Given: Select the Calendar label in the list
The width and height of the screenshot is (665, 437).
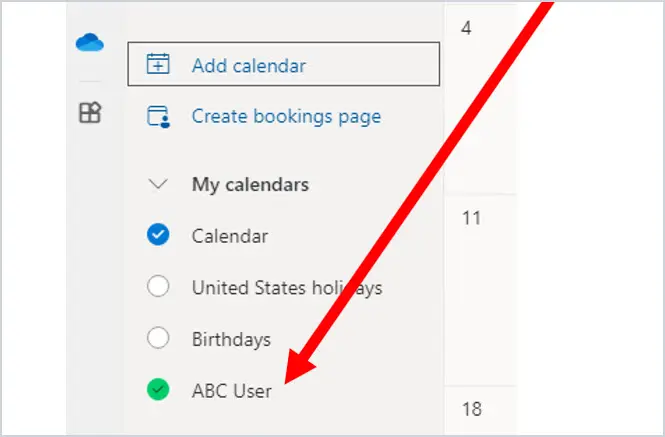Looking at the screenshot, I should pyautogui.click(x=230, y=236).
